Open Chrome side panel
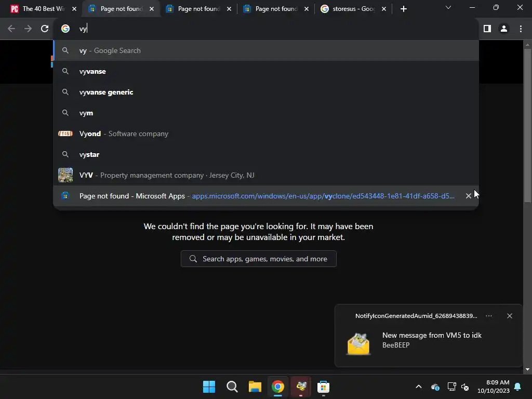532x399 pixels. pyautogui.click(x=487, y=29)
